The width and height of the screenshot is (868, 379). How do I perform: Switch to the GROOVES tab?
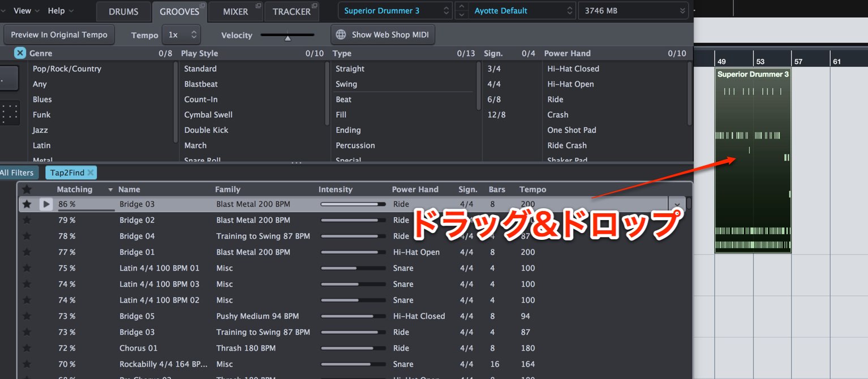179,11
